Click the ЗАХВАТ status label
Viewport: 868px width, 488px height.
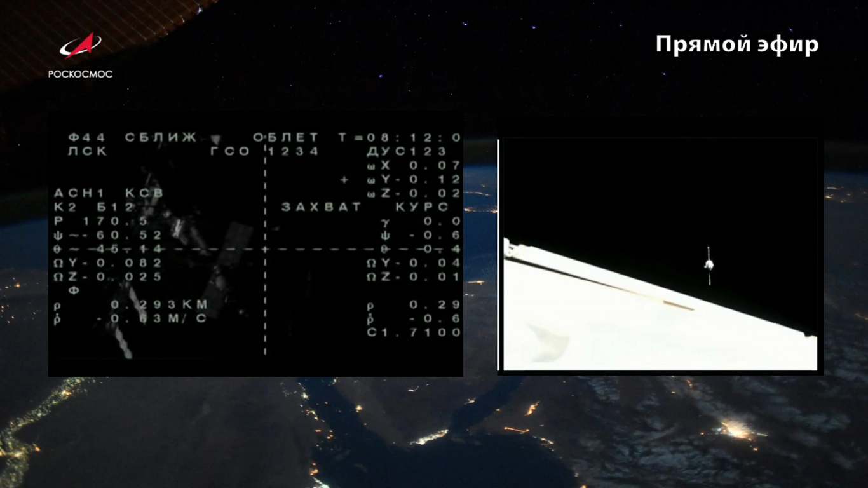(321, 207)
